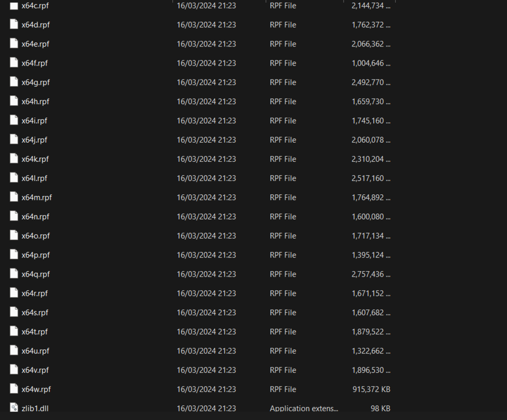Click the zlib1.dll file name

pyautogui.click(x=35, y=408)
